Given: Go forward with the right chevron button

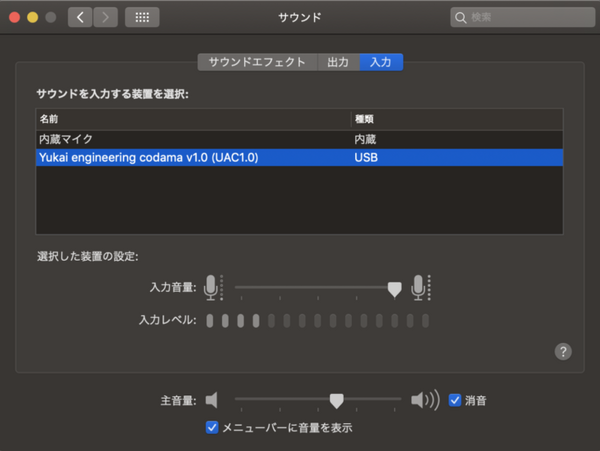Looking at the screenshot, I should pyautogui.click(x=105, y=17).
